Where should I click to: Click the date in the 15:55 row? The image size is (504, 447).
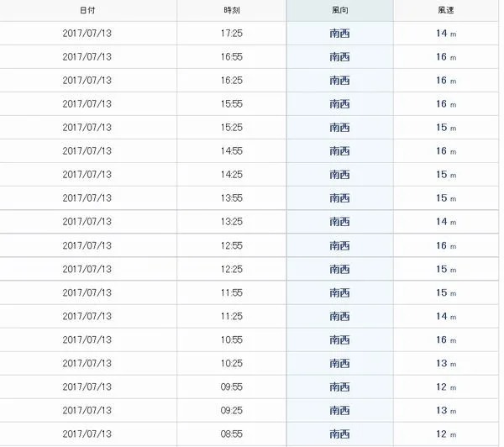(87, 104)
